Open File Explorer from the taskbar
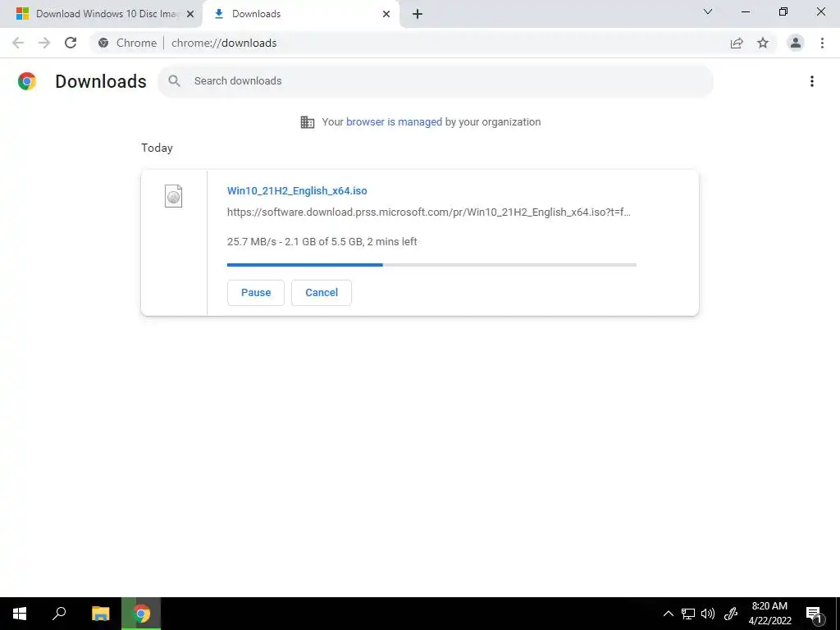This screenshot has height=630, width=840. (x=101, y=614)
